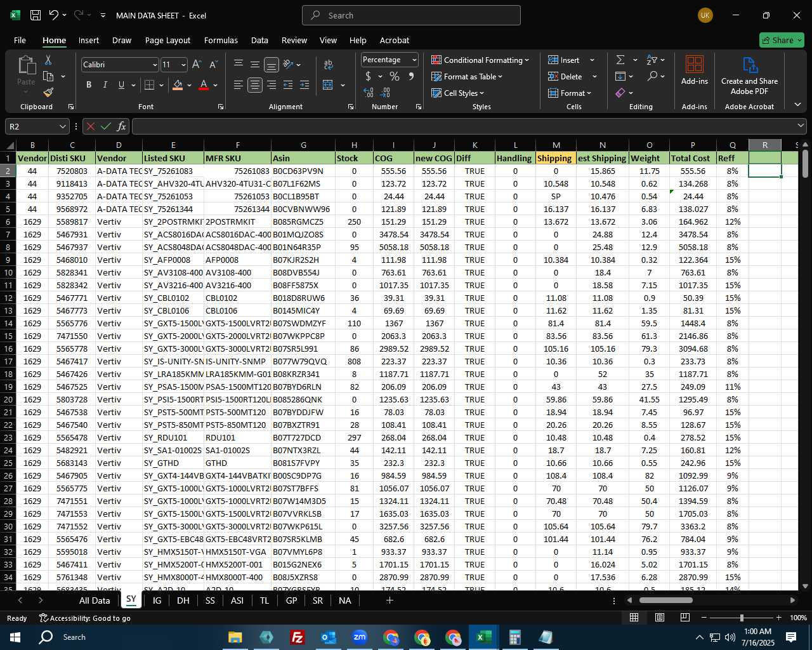Screen dimensions: 812x650
Task: Switch to Page Break Preview icon
Action: (685, 618)
